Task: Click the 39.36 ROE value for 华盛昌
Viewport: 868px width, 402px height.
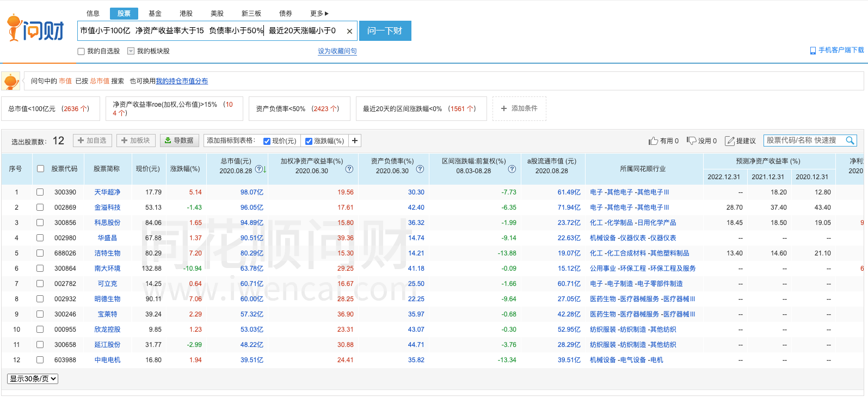Action: 345,238
